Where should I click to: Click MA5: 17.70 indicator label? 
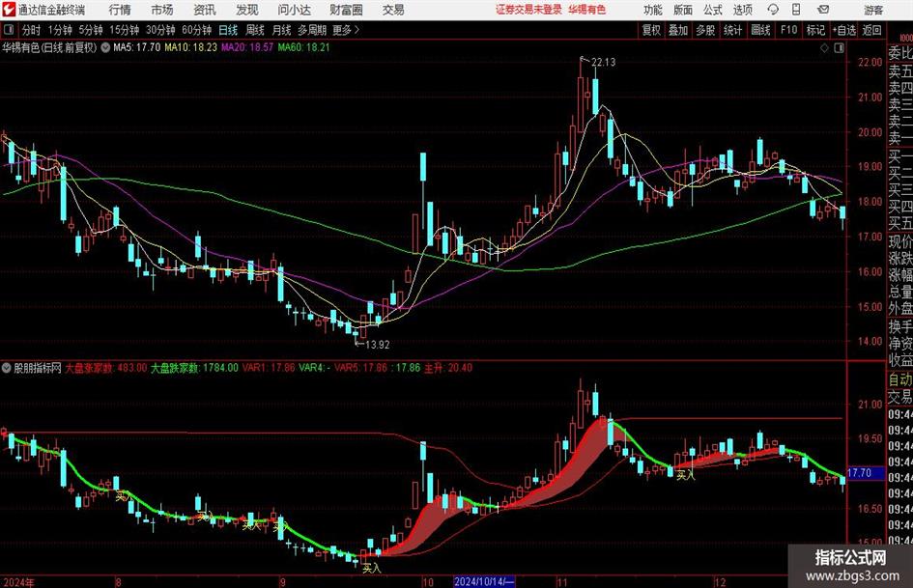point(136,47)
